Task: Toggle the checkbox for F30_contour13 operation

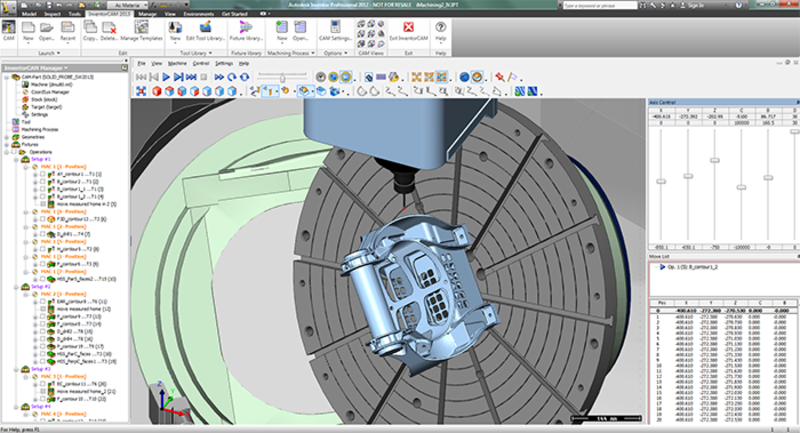Action: 44,218
